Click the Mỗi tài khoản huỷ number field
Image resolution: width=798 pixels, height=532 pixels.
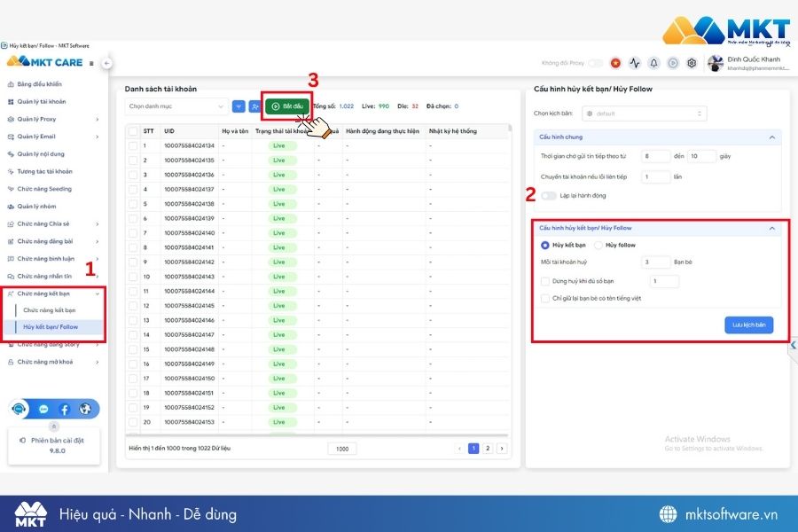655,262
